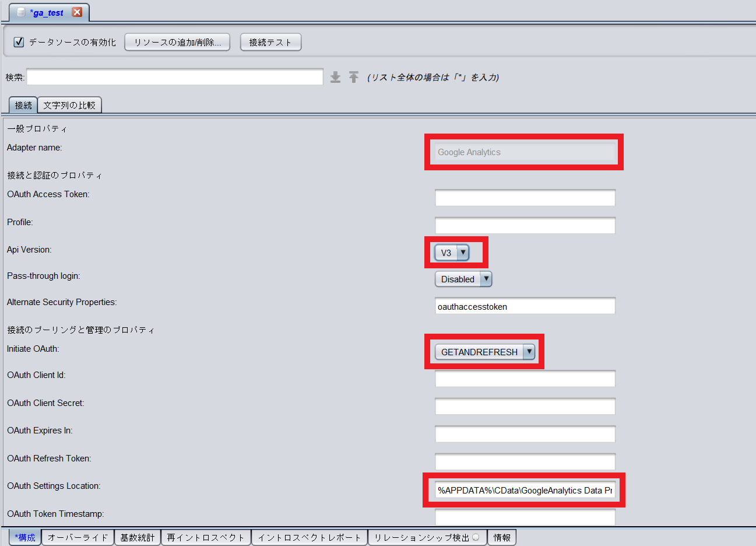Click the OAuth Settings Location field
The width and height of the screenshot is (756, 546).
(525, 490)
